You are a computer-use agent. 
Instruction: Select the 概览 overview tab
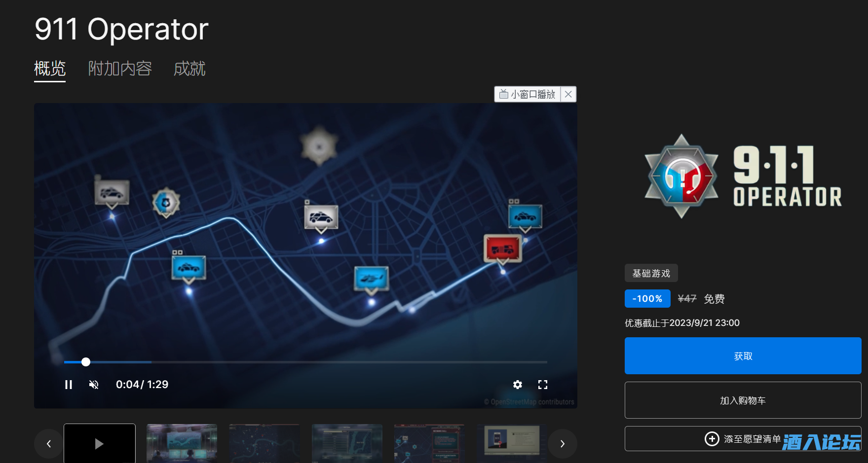[50, 69]
